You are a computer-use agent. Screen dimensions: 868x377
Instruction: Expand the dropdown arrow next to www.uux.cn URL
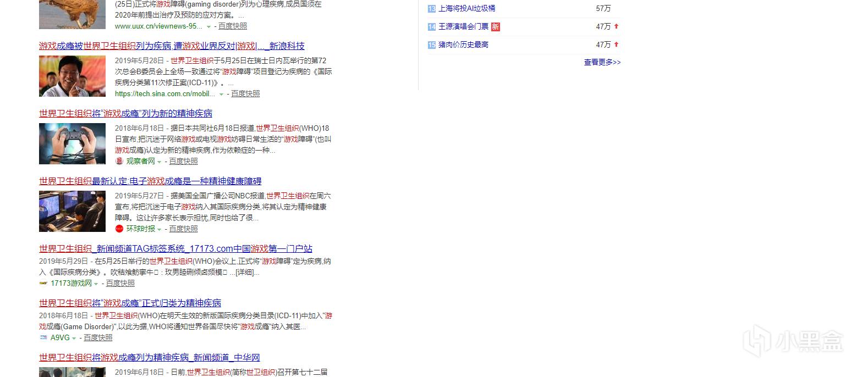[x=208, y=27]
